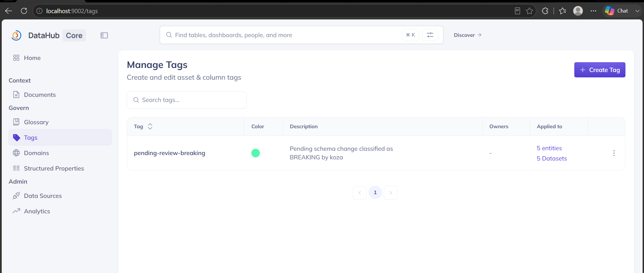644x273 pixels.
Task: Open the browser profile avatar
Action: pos(578,11)
